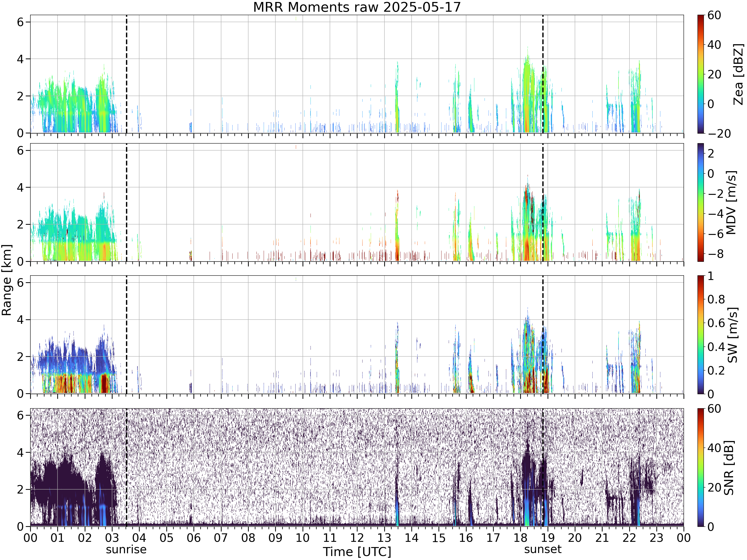The width and height of the screenshot is (747, 560).
Task: Click the 18 tick label on the time axis
Action: tap(520, 538)
